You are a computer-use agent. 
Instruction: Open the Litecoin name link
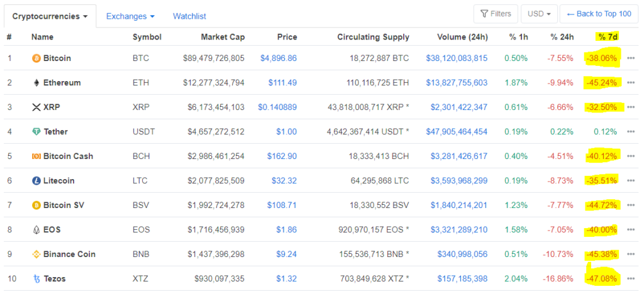point(58,180)
